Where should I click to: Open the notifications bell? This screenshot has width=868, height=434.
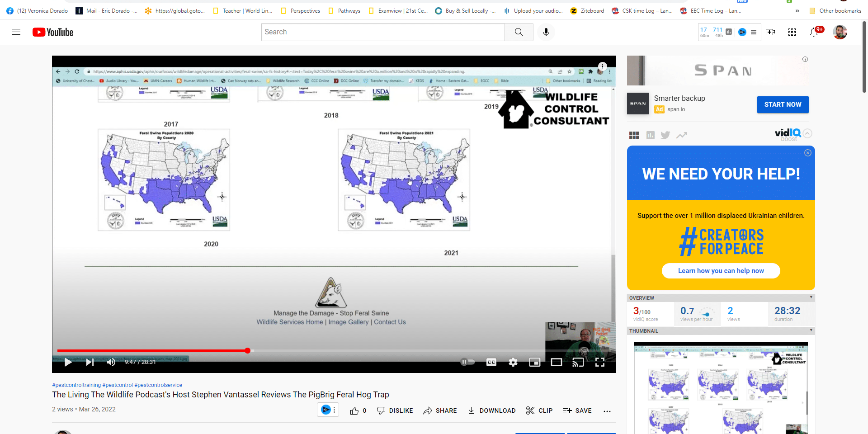[x=814, y=32]
